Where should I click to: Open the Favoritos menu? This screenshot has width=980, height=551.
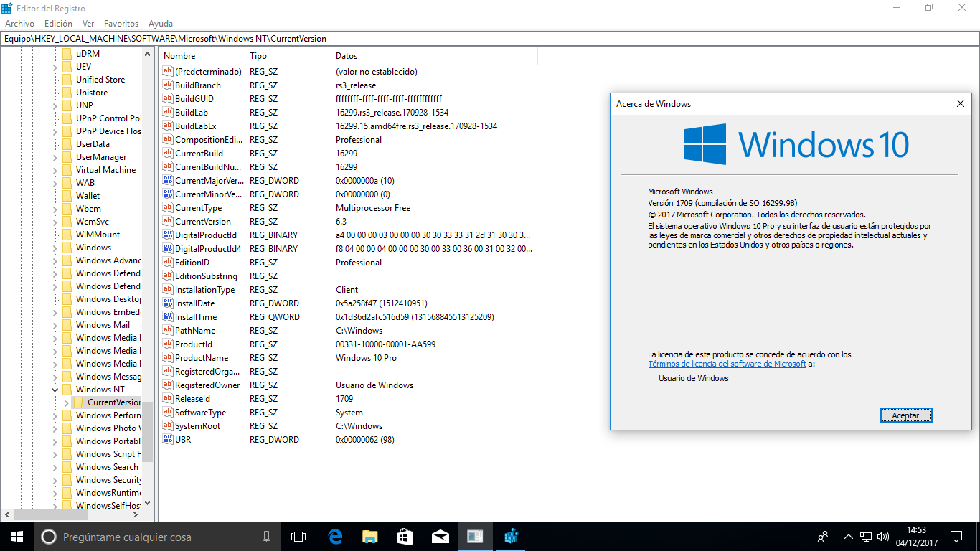(121, 24)
